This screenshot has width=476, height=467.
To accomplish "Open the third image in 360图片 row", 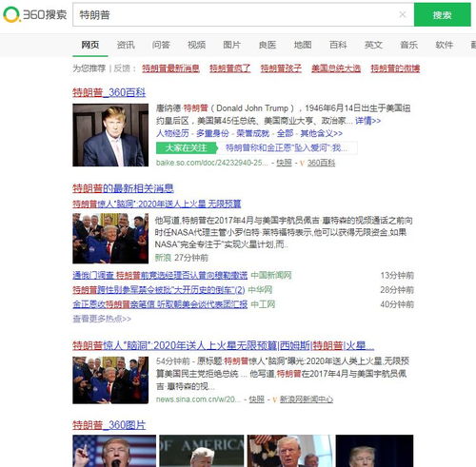I will [x=290, y=451].
